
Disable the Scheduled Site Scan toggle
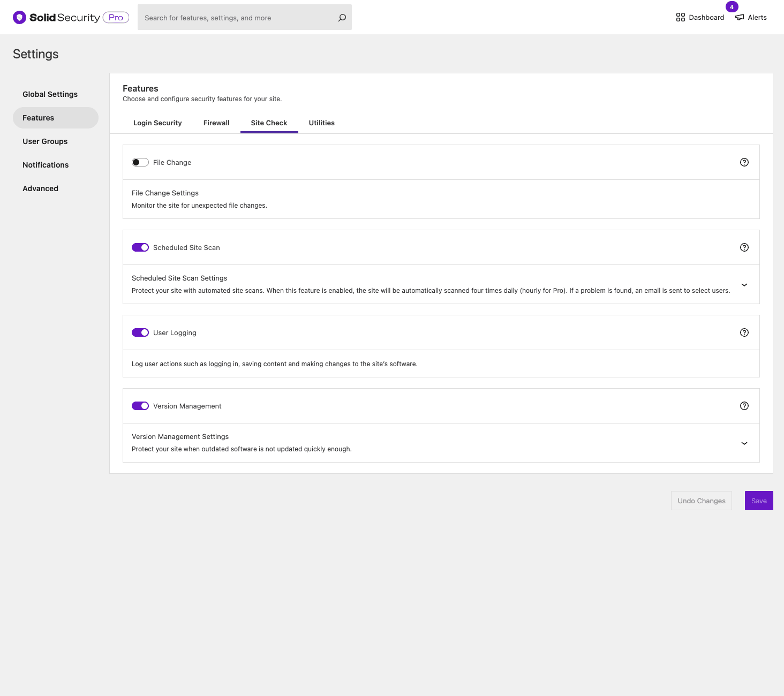(140, 247)
